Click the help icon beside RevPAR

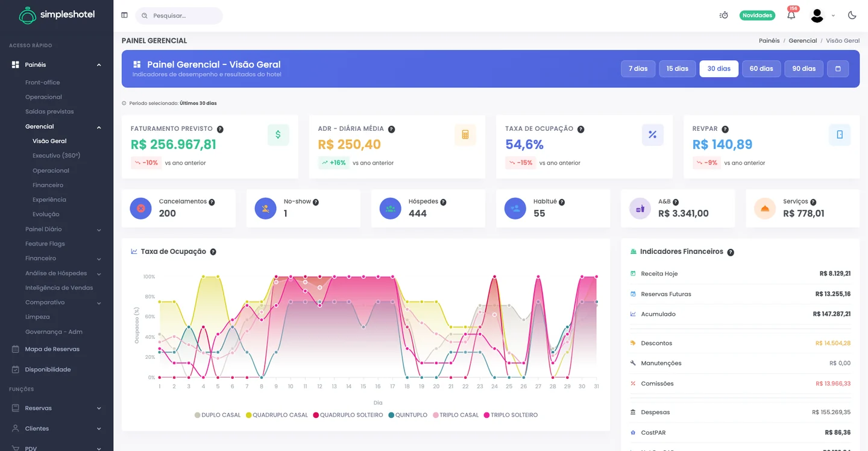(x=725, y=129)
